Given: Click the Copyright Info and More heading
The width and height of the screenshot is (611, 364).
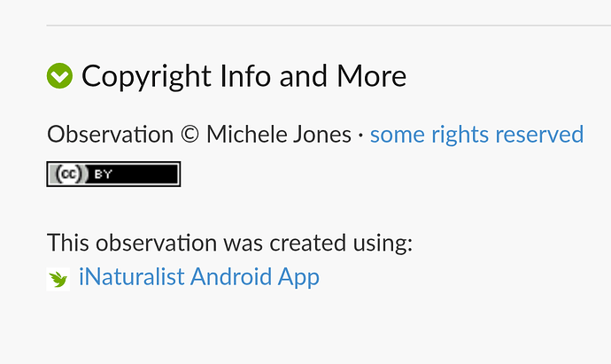Looking at the screenshot, I should [244, 76].
